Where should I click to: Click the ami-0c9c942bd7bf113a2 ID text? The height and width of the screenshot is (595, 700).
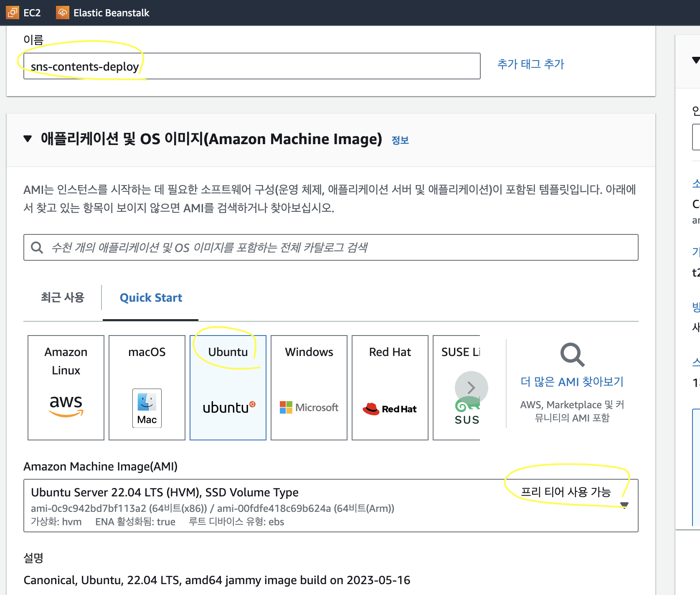point(89,508)
